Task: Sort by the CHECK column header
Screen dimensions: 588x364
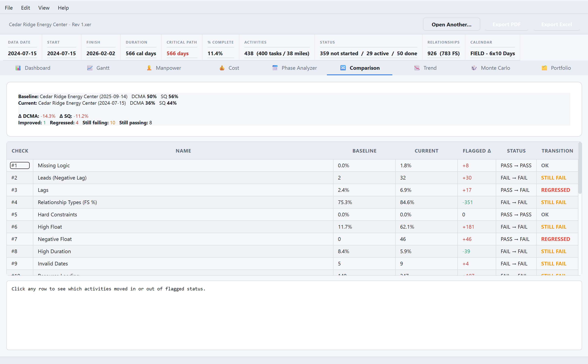Action: 20,151
